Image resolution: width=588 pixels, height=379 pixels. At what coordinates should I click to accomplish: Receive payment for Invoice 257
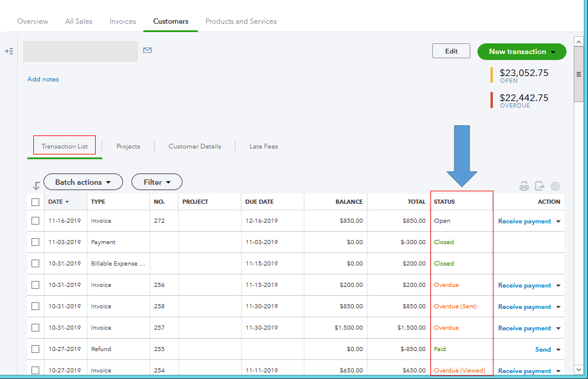click(524, 328)
